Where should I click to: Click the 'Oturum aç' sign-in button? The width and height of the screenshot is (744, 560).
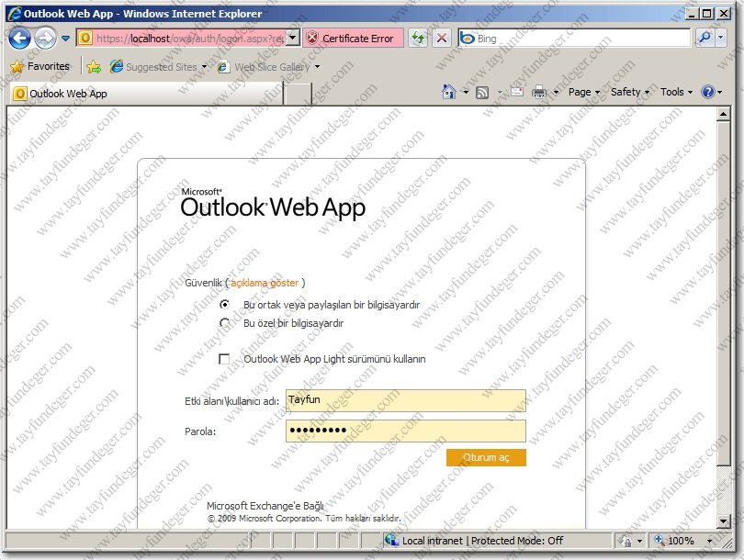tap(486, 457)
